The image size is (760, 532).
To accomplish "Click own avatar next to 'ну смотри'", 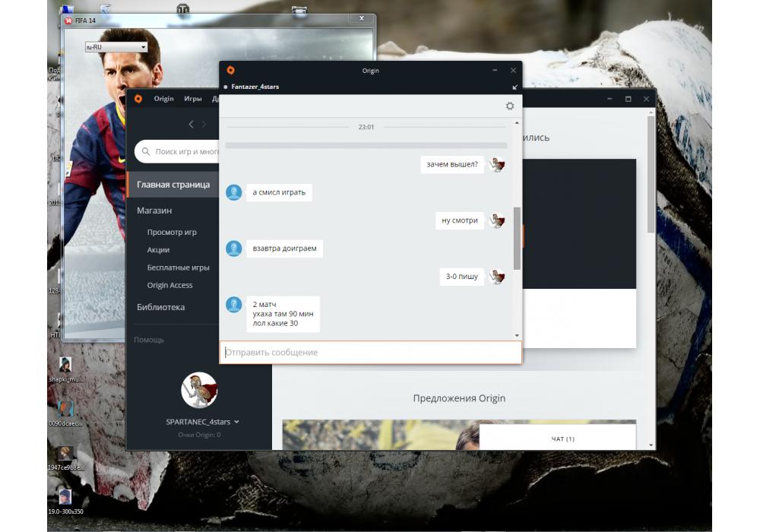I will (x=497, y=220).
